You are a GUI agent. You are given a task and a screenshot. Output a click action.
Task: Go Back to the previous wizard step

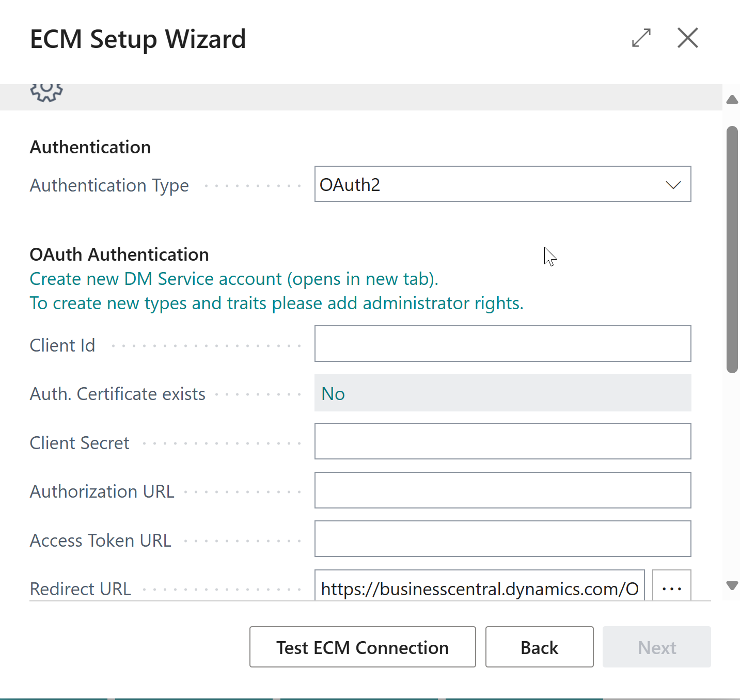(539, 647)
